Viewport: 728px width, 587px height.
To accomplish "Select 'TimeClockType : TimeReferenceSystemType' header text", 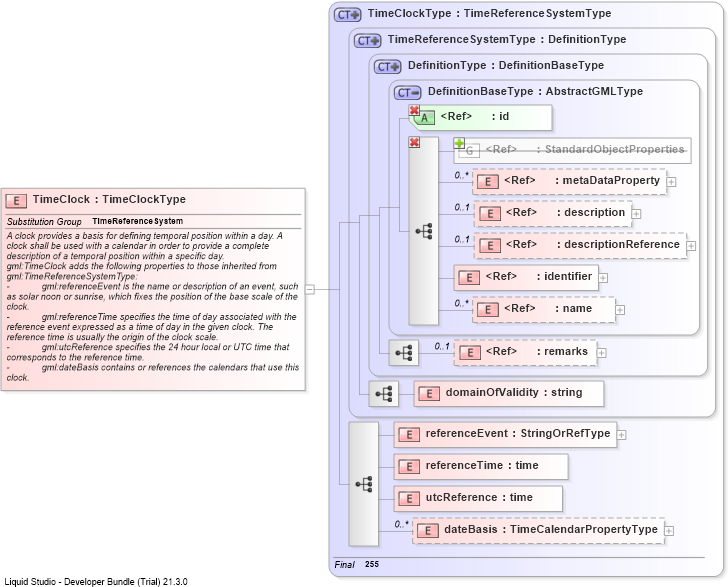I will pyautogui.click(x=489, y=13).
